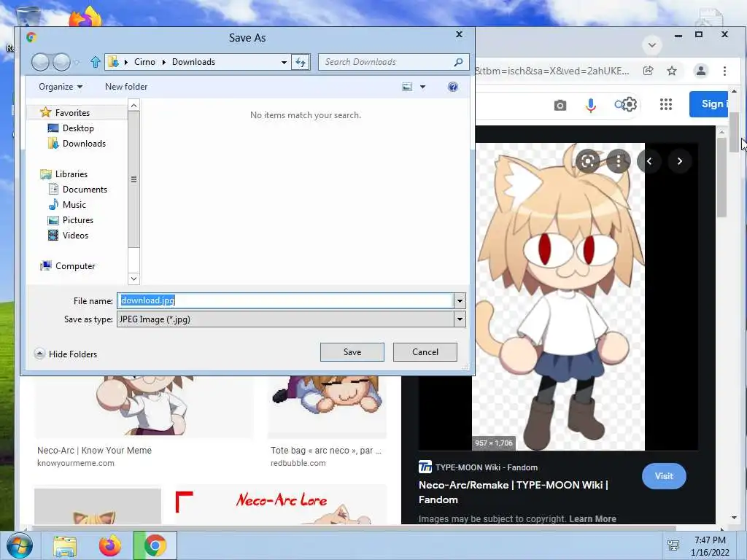Click the Forward navigation arrow in Save As

pyautogui.click(x=61, y=62)
